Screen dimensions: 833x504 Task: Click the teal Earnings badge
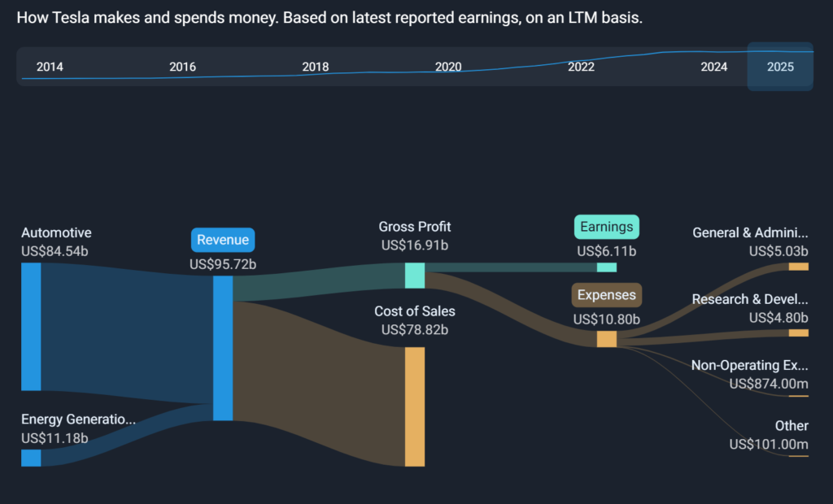(606, 228)
